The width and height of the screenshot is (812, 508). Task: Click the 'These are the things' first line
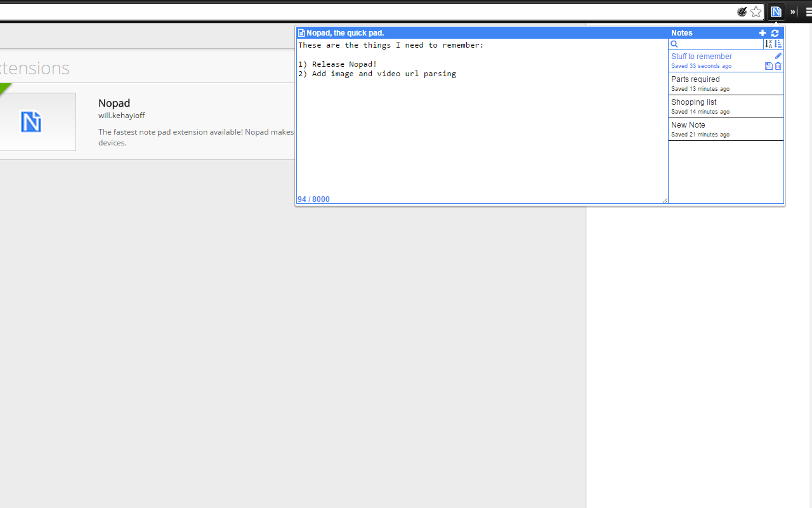[x=391, y=45]
